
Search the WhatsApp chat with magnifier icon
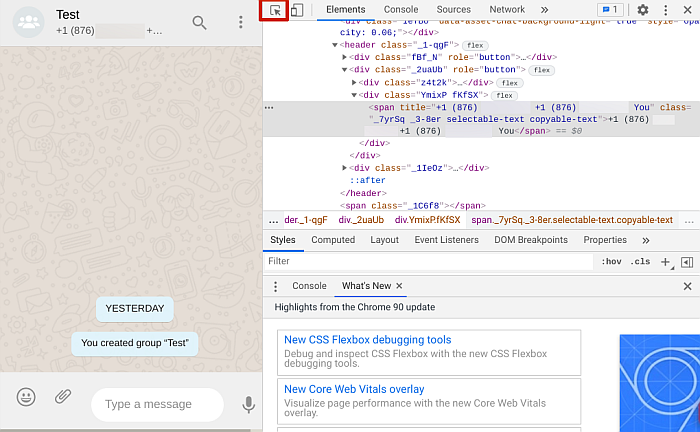click(199, 22)
